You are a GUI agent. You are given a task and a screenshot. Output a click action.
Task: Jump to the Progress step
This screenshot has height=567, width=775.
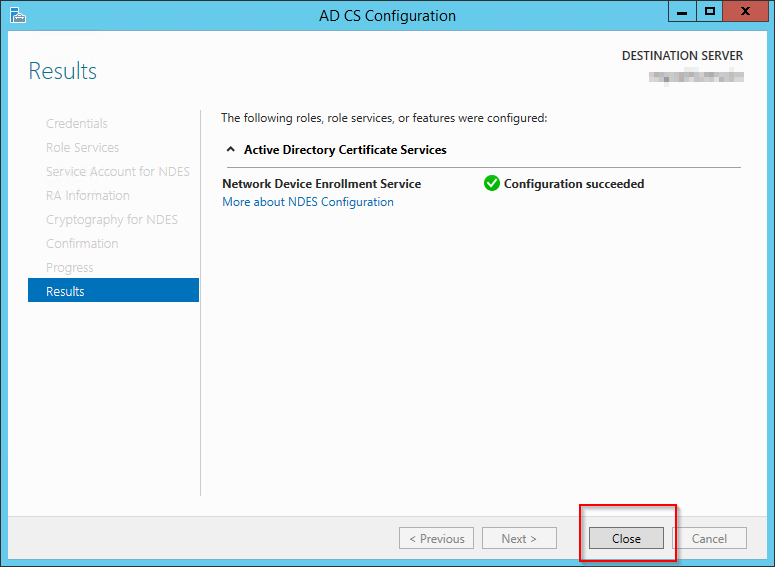click(x=70, y=268)
